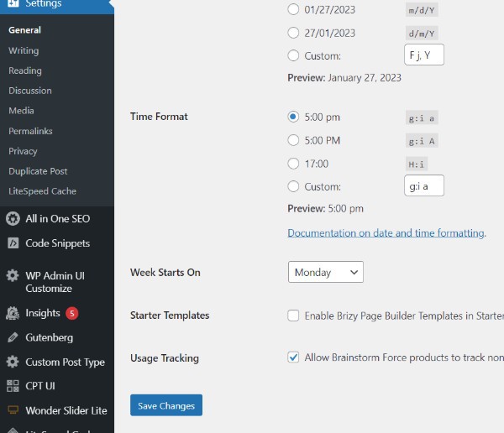Click the 'H:i' format code
Screen dimensions: 504x433
pyautogui.click(x=417, y=164)
